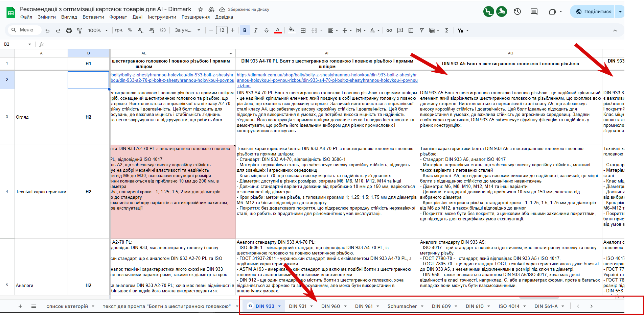Switch to the список категорій sheet tab
This screenshot has width=644, height=315.
67,306
